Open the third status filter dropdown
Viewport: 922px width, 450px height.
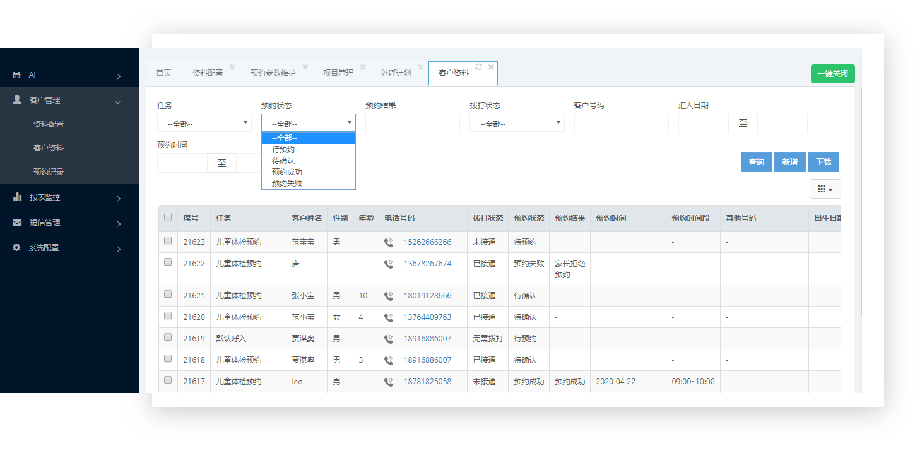click(516, 124)
